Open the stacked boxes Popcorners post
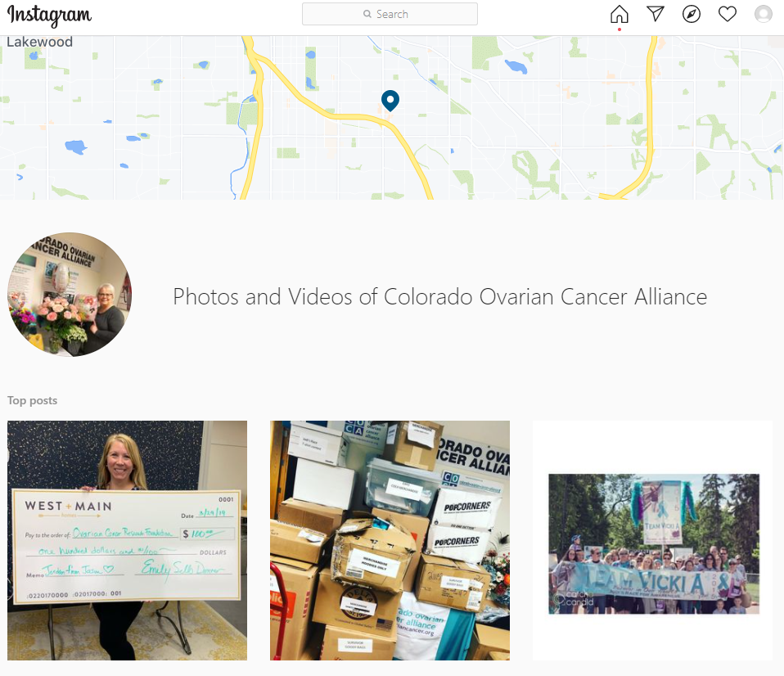The image size is (784, 676). (390, 540)
